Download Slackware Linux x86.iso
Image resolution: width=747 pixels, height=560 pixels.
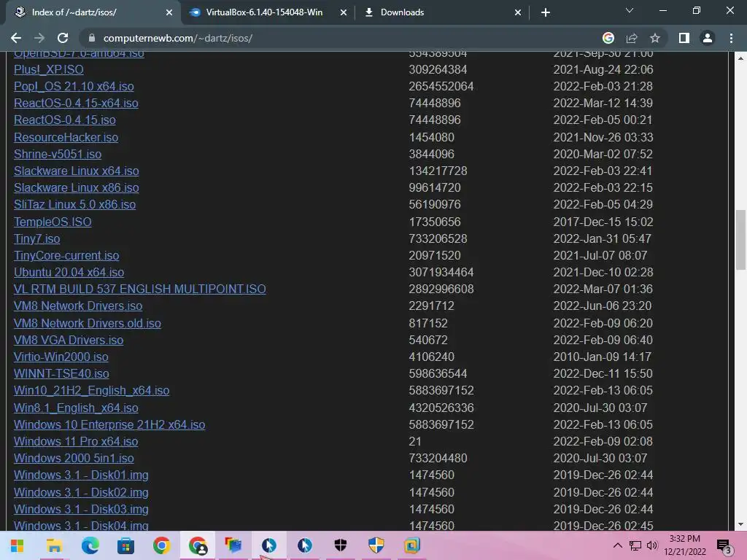click(76, 187)
